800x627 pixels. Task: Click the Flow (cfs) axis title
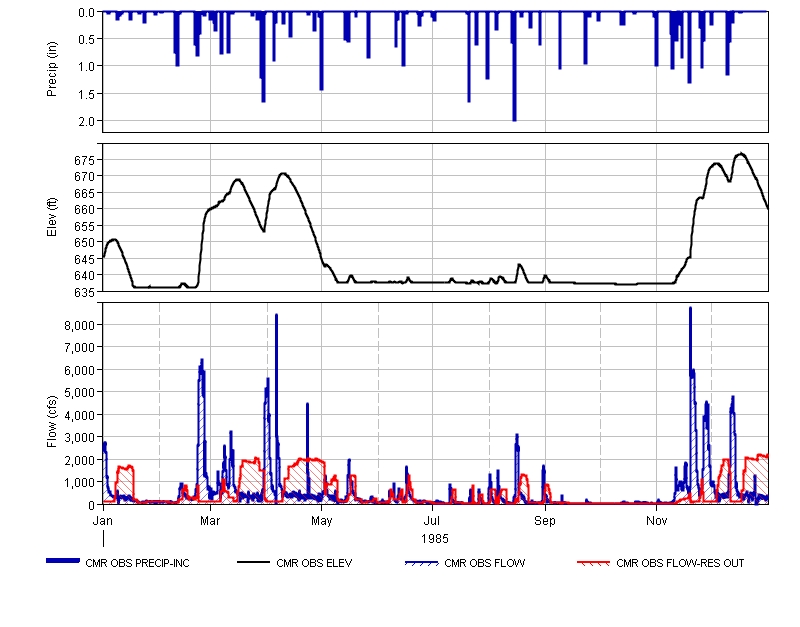[52, 422]
